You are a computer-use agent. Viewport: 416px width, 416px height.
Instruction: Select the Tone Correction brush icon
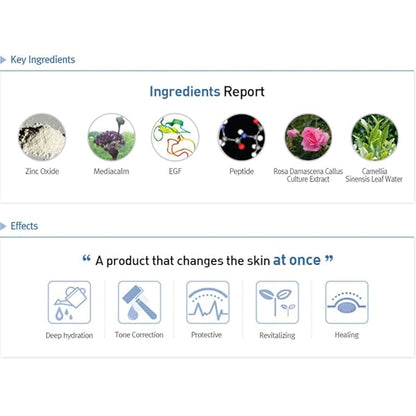(139, 302)
